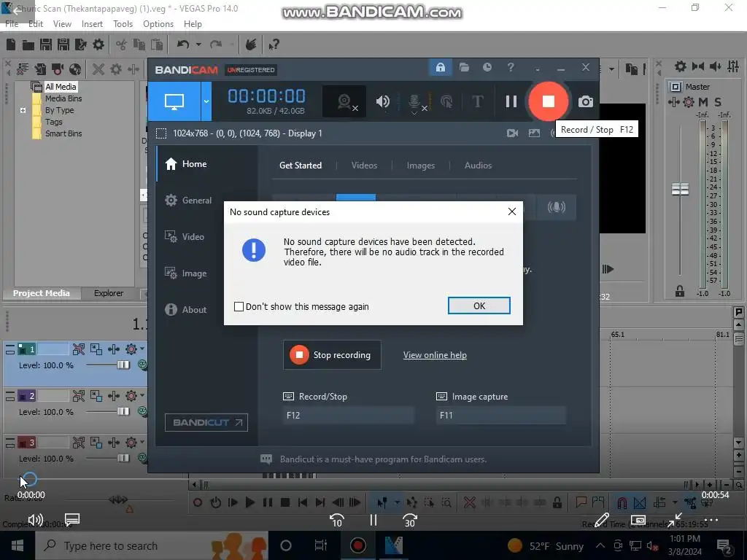Expand the By Type tree node
The image size is (747, 560).
click(23, 111)
